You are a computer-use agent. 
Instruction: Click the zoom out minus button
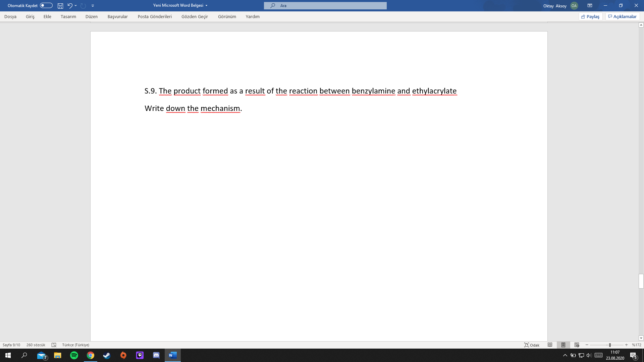pos(587,345)
